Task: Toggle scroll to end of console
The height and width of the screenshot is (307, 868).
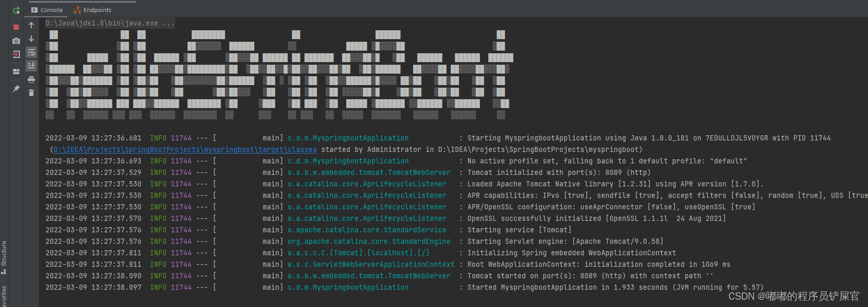Action: click(31, 66)
